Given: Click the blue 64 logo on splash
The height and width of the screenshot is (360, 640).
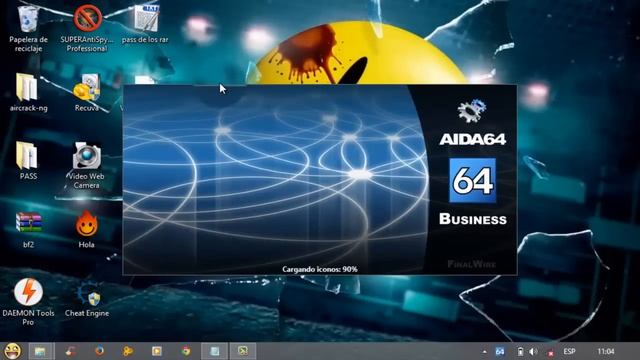Looking at the screenshot, I should click(x=473, y=180).
